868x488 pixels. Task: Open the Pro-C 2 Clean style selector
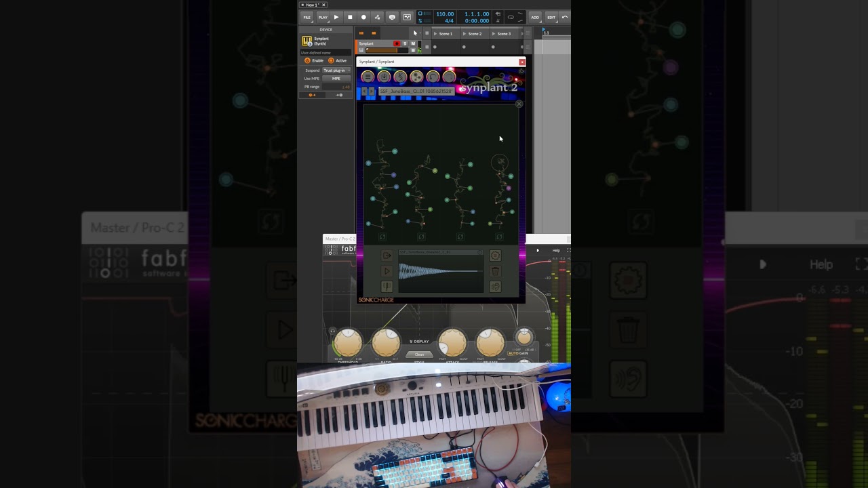pos(419,354)
